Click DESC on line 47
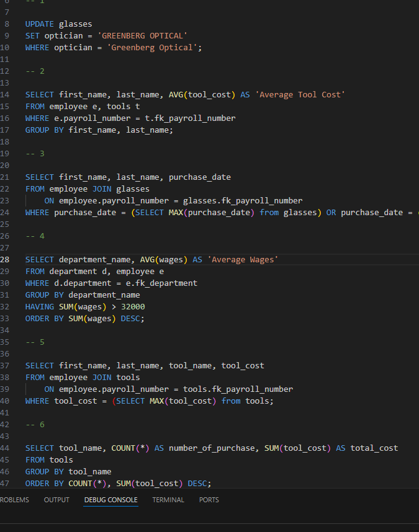 coord(197,484)
